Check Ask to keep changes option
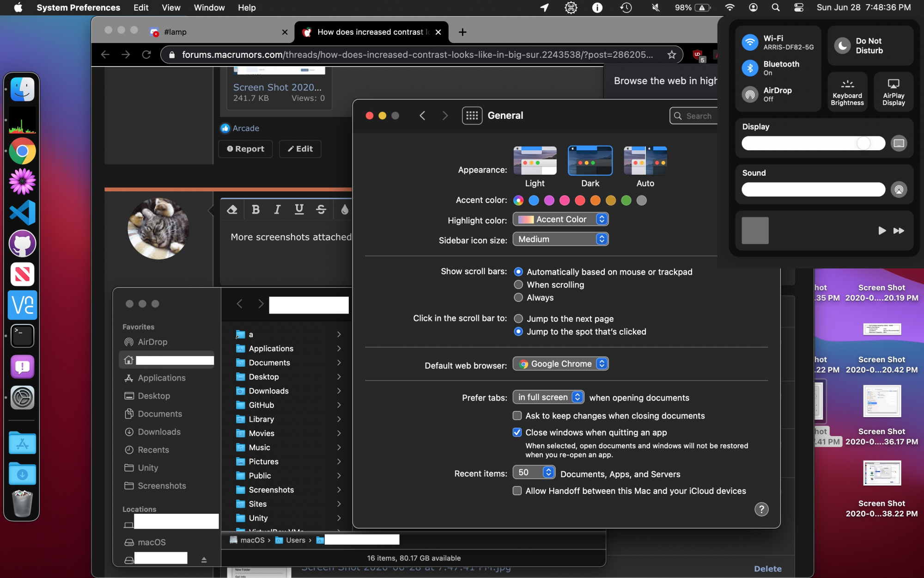Screen dimensions: 924x578 (517, 416)
